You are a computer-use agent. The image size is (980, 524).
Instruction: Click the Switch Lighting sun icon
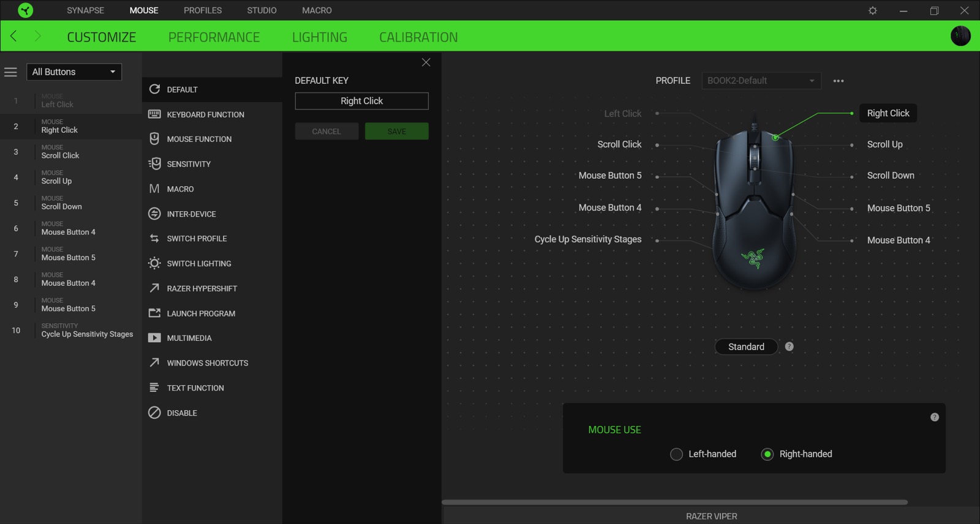[154, 264]
